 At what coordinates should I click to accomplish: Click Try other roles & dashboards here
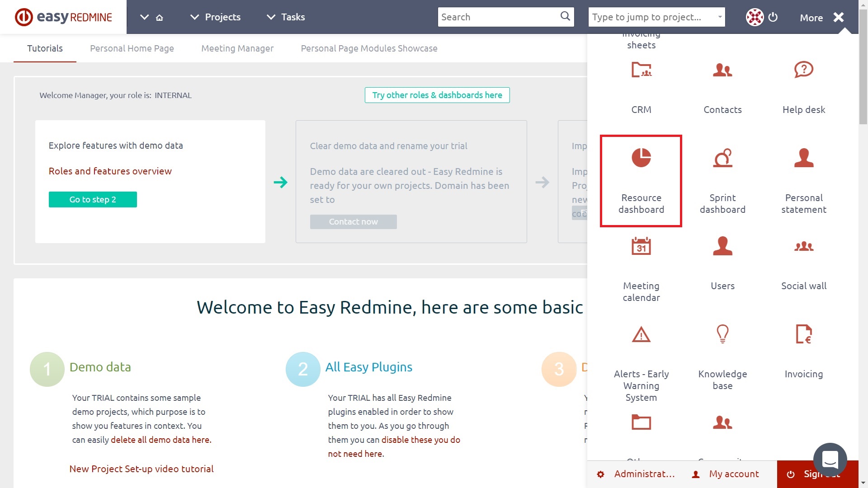coord(437,95)
